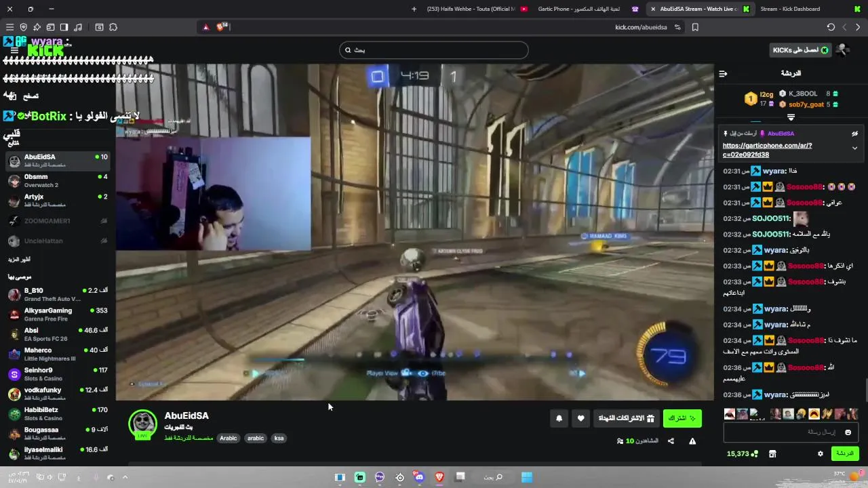The width and height of the screenshot is (868, 488).
Task: Open a new browser tab
Action: click(x=414, y=9)
